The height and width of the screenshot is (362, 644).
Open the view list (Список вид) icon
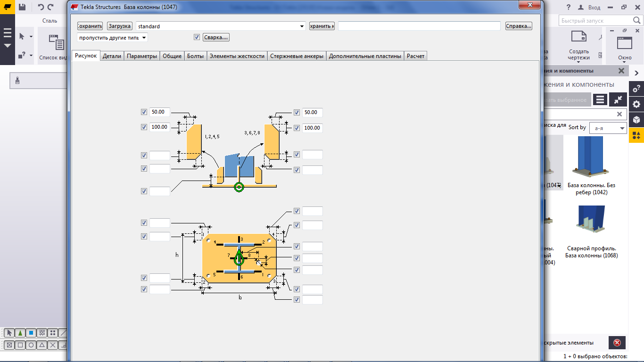pos(56,42)
